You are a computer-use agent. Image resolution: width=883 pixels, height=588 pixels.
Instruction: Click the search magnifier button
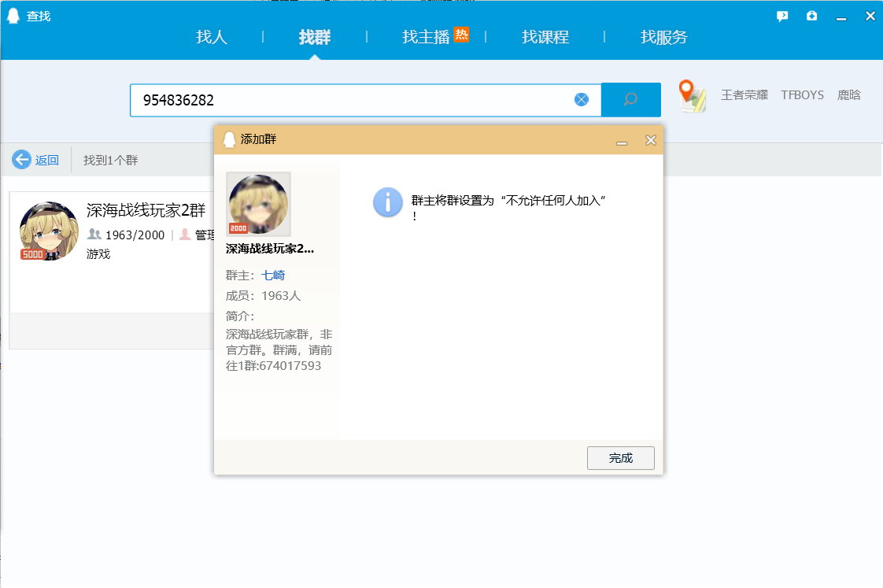[630, 100]
